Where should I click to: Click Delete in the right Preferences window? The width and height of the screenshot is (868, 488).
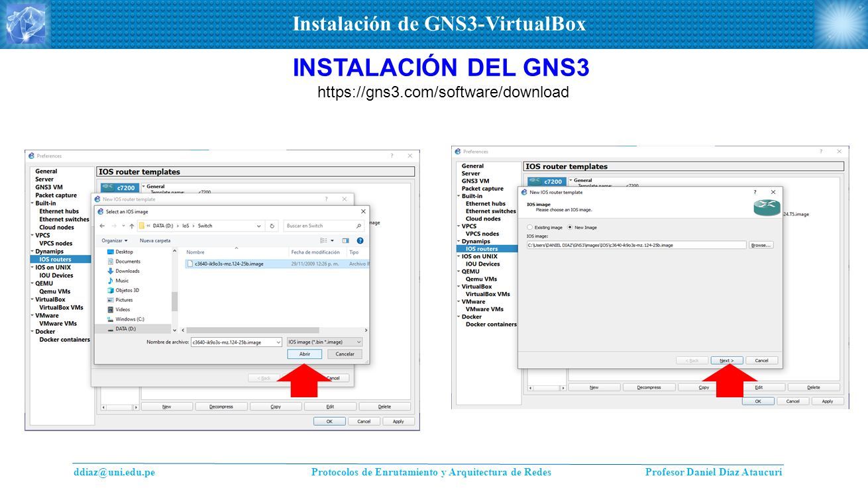(x=814, y=387)
